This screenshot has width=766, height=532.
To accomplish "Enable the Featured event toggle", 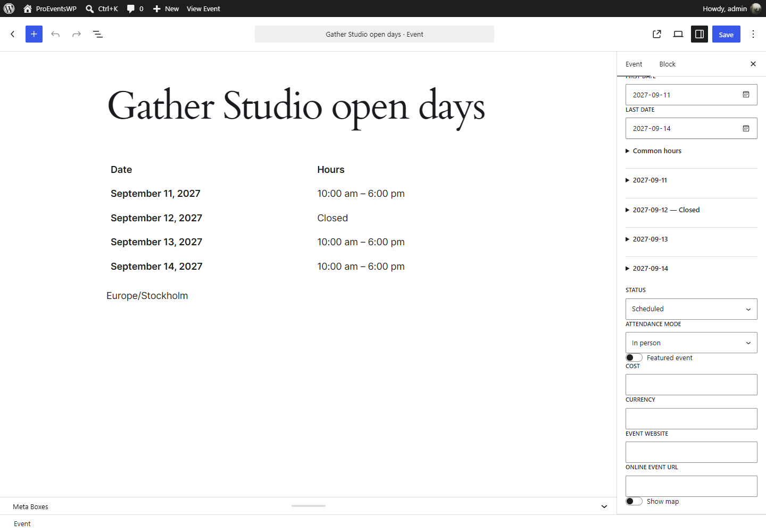I will tap(634, 358).
